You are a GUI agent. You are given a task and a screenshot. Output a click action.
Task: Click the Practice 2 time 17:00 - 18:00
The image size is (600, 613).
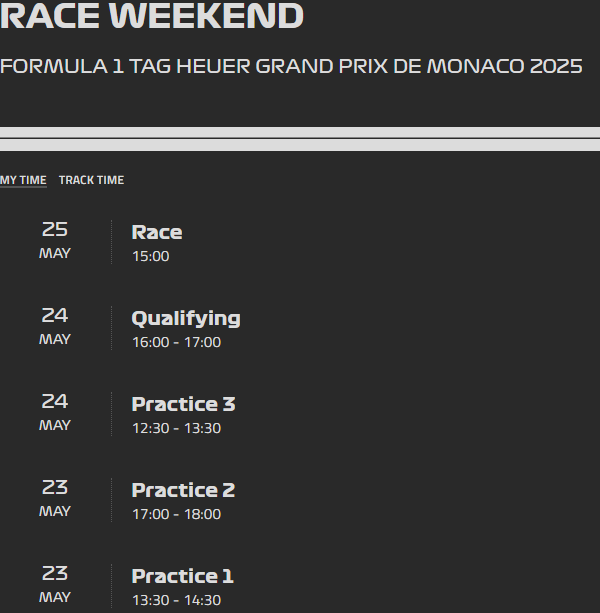tap(176, 514)
